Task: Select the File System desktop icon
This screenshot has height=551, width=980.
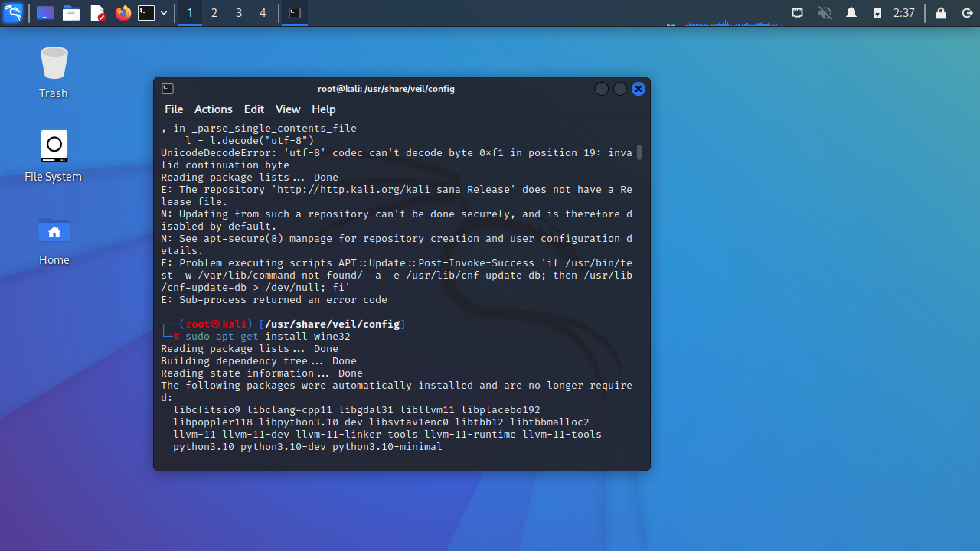Action: pyautogui.click(x=54, y=156)
